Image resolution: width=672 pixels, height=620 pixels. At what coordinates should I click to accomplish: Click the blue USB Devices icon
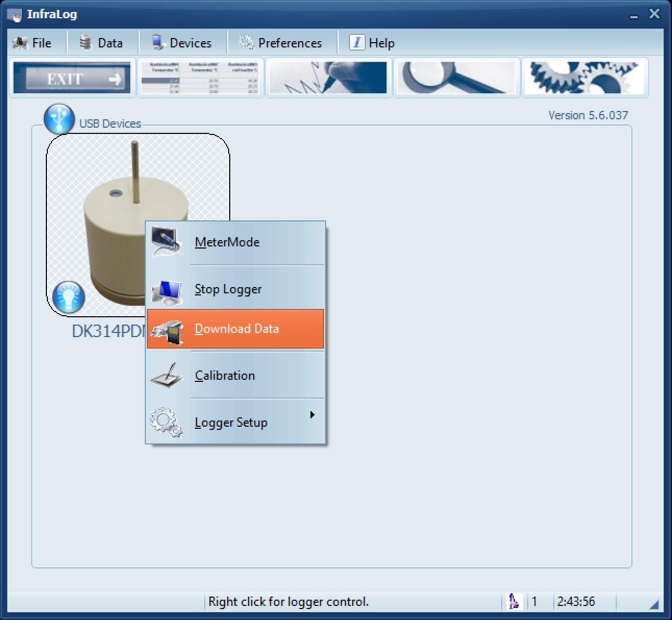coord(59,119)
